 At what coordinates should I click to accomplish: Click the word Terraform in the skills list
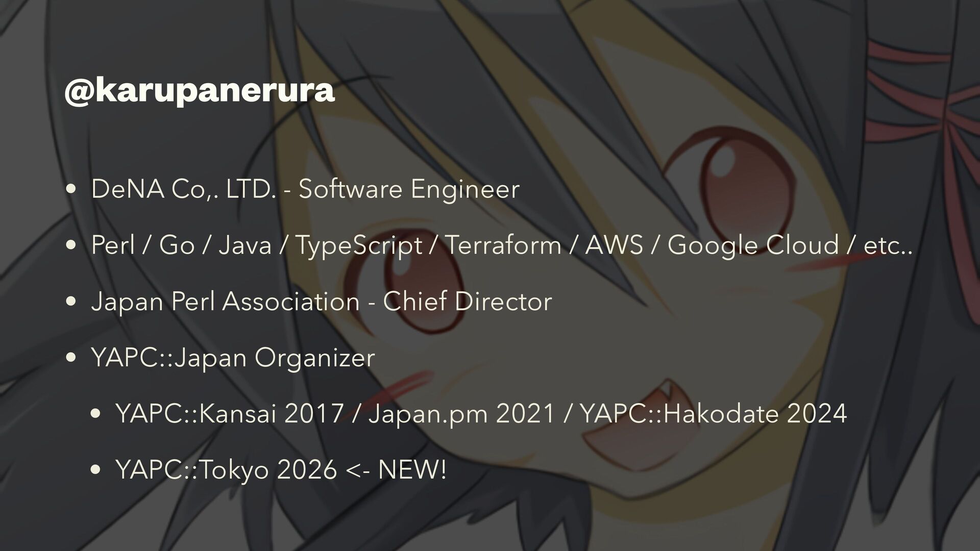pos(503,245)
